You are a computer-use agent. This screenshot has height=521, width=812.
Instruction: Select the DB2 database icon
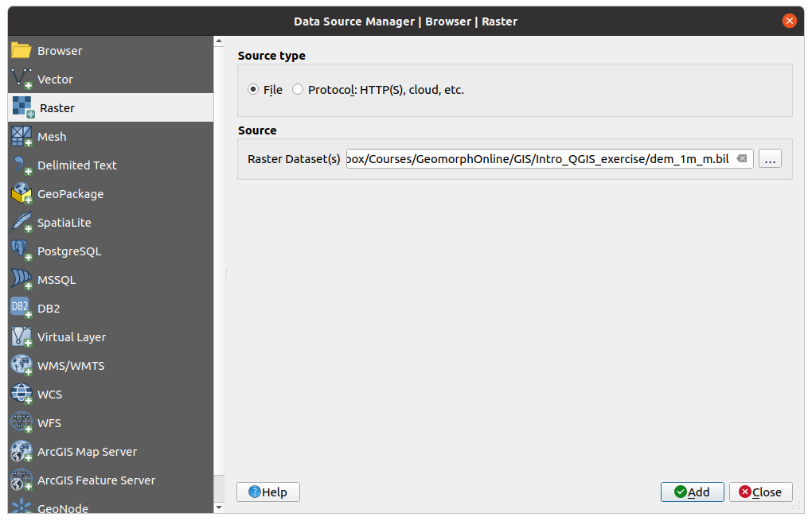point(21,309)
